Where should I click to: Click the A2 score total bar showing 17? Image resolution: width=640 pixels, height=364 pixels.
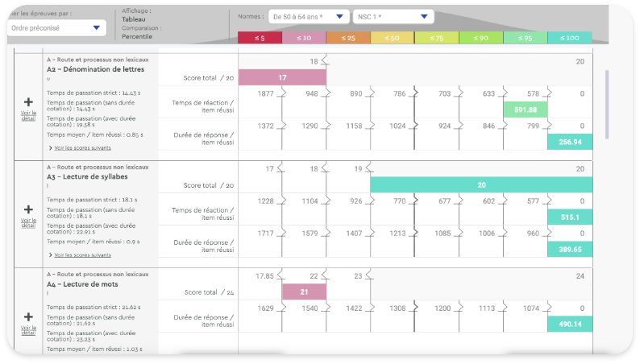282,77
